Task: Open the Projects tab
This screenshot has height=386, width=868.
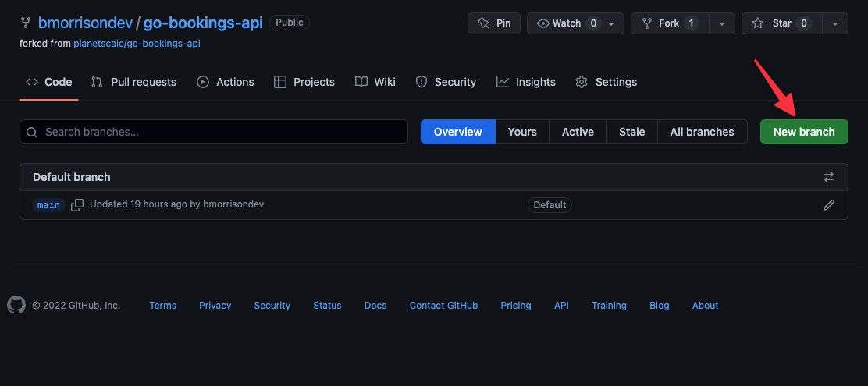Action: click(304, 82)
